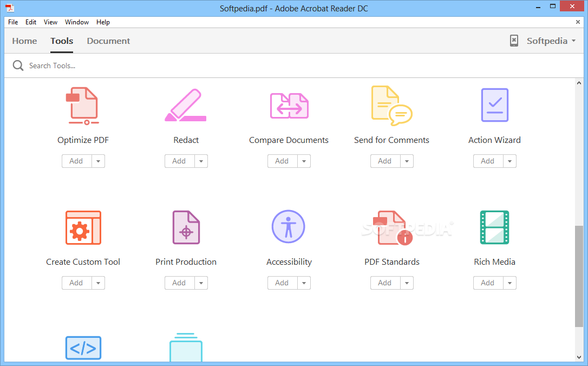Image resolution: width=588 pixels, height=366 pixels.
Task: Click the vertical scrollbar thumb
Action: point(579,276)
